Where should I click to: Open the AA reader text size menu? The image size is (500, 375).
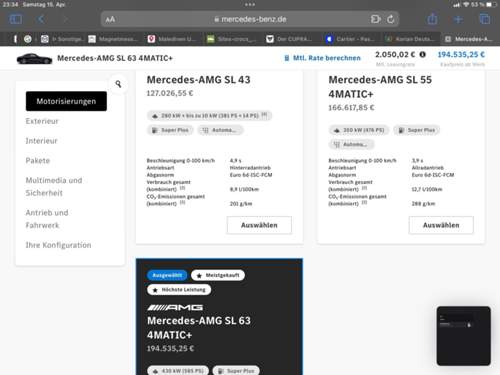tap(110, 19)
